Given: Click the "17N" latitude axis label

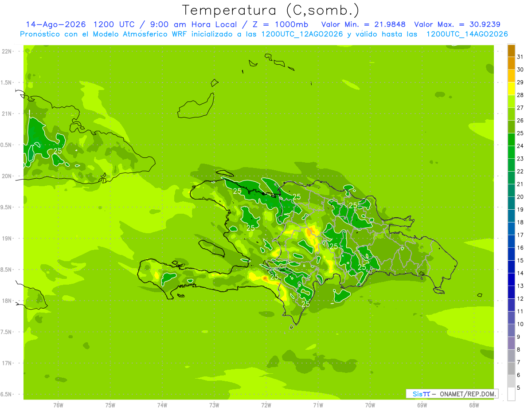Looking at the screenshot, I should pyautogui.click(x=7, y=363).
